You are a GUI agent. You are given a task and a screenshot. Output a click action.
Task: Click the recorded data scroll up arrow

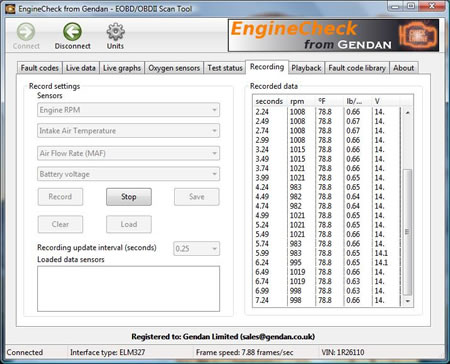[407, 113]
